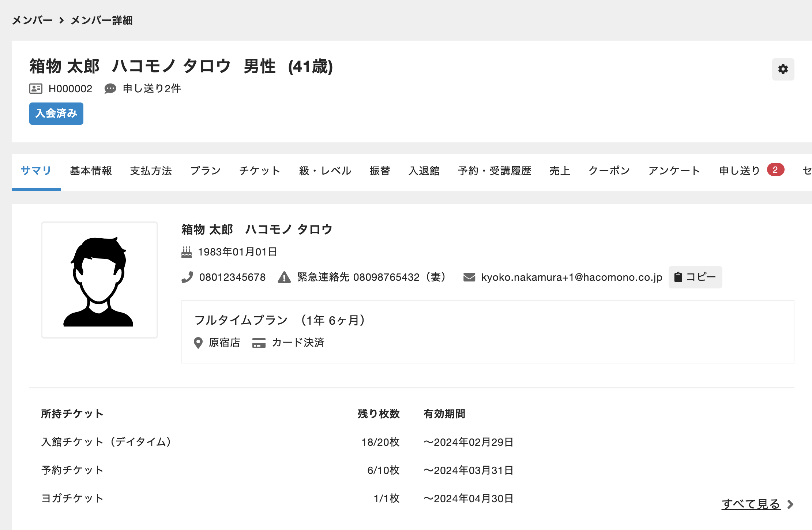Open the チケット tab
The width and height of the screenshot is (812, 530).
(x=259, y=171)
